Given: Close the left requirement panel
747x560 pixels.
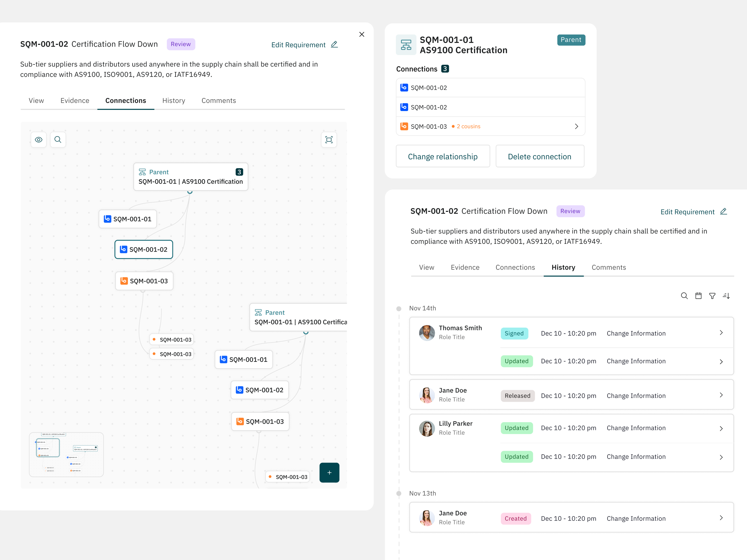Looking at the screenshot, I should coord(362,35).
